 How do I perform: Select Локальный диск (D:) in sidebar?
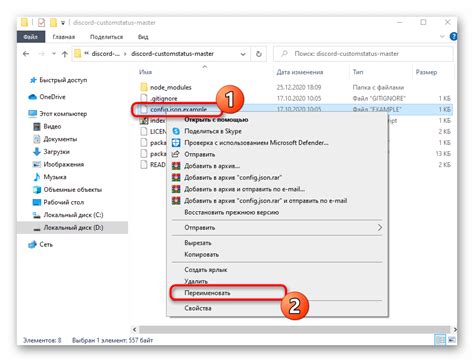tap(73, 228)
